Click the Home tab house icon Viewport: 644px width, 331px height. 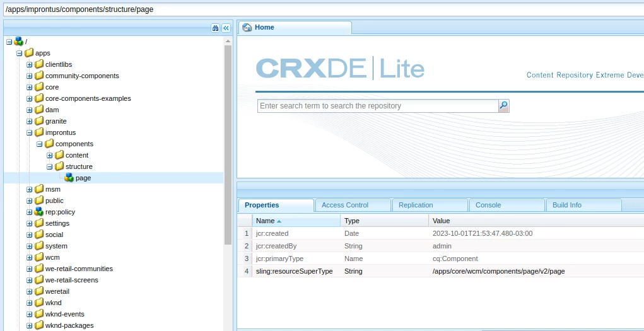click(x=247, y=28)
